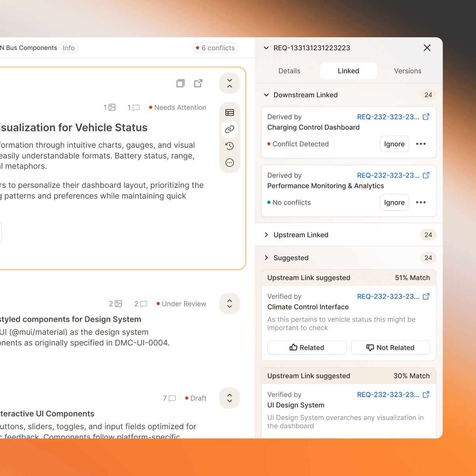Image resolution: width=476 pixels, height=476 pixels.
Task: Click the Info badge next to Bus Components
Action: point(69,48)
